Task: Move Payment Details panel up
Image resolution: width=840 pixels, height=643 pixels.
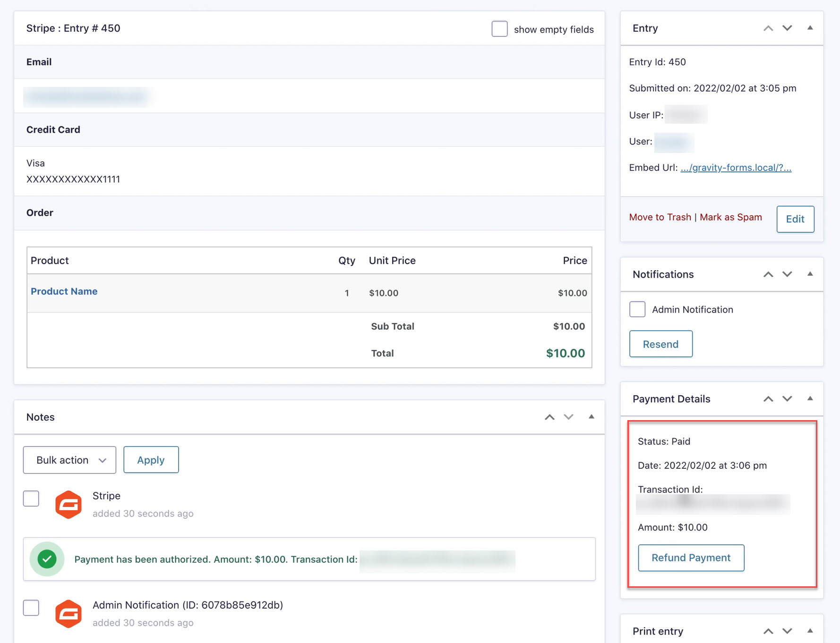Action: pos(768,399)
